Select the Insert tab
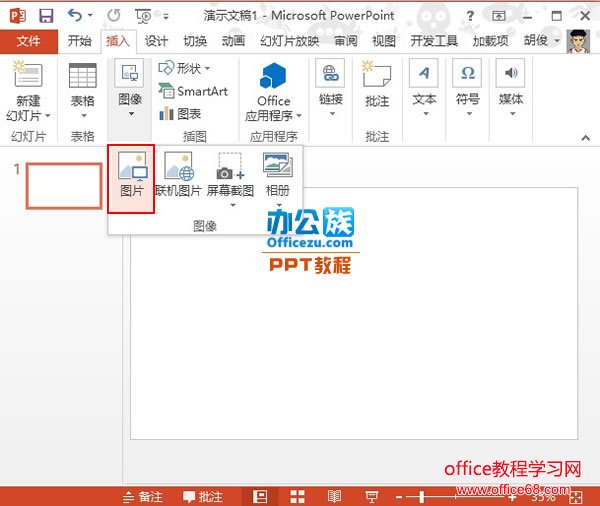Screen dimensions: 600x506 118,41
